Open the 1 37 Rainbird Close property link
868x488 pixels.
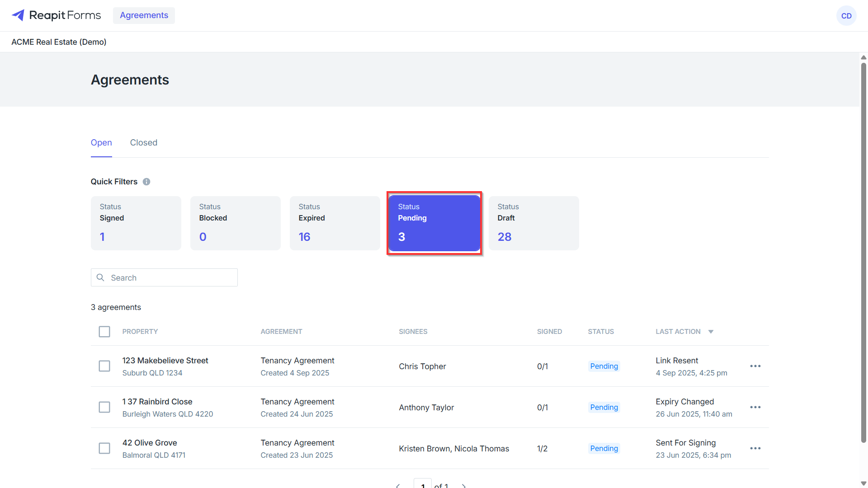tap(157, 402)
